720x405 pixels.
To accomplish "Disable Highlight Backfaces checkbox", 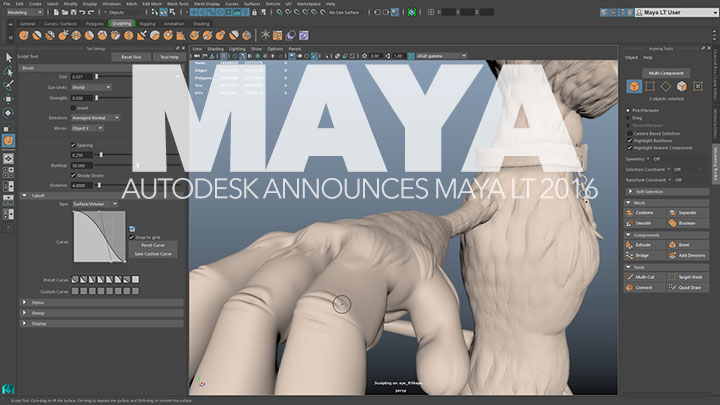I will 630,141.
